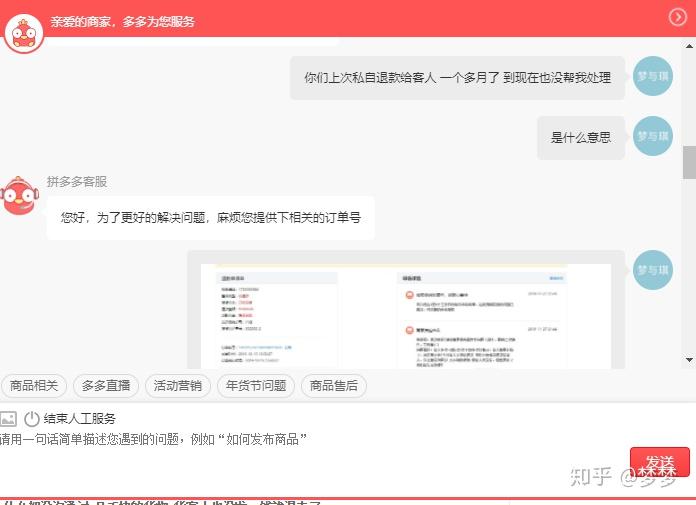Click the scrollbar down arrow
The width and height of the screenshot is (696, 505).
coord(689,360)
